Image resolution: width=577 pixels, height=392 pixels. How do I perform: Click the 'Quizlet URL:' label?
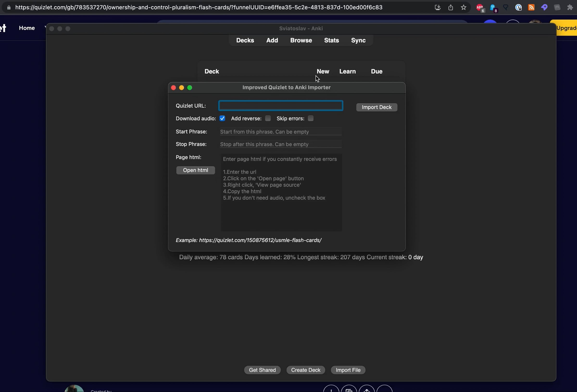(x=191, y=106)
